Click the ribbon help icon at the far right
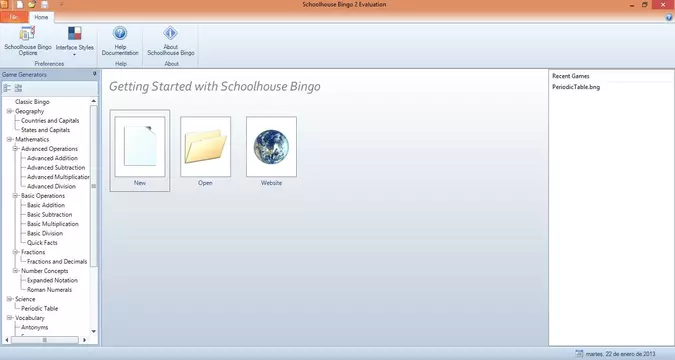The height and width of the screenshot is (360, 675). click(669, 18)
